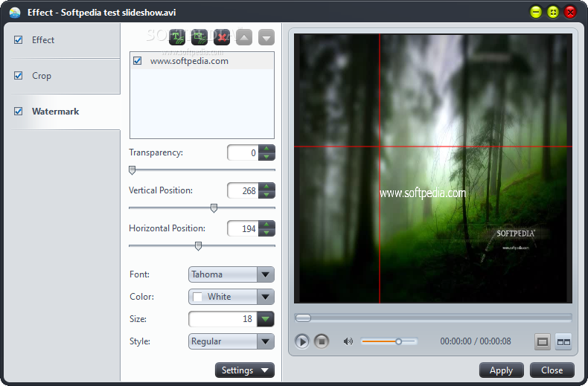Screen dimensions: 588x386
Task: Click the 00:00:00 / 00:00:08 time display
Action: [475, 341]
